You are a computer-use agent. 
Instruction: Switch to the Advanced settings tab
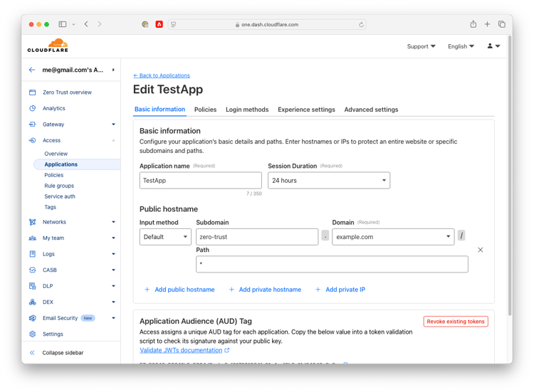[371, 110]
